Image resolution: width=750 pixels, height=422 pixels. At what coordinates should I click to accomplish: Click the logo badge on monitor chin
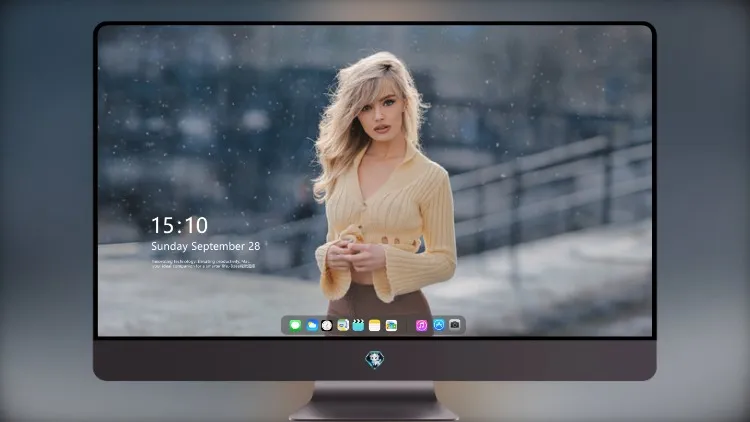(375, 360)
